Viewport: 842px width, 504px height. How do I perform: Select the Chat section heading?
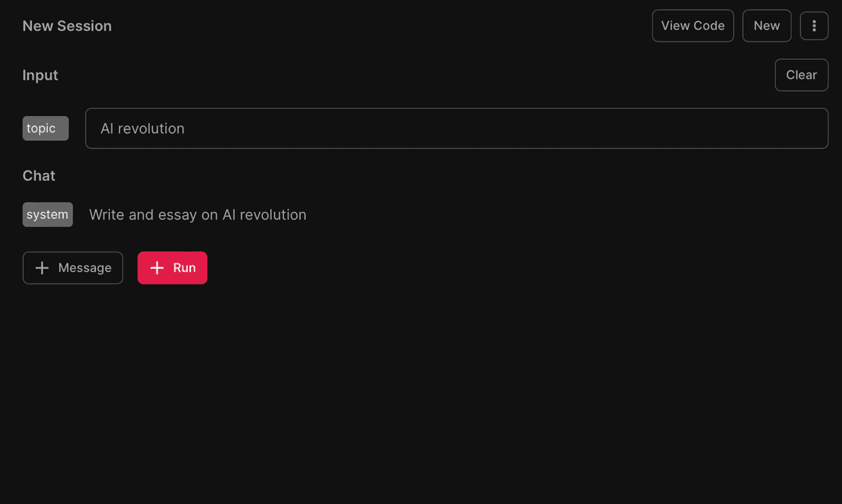click(x=39, y=176)
